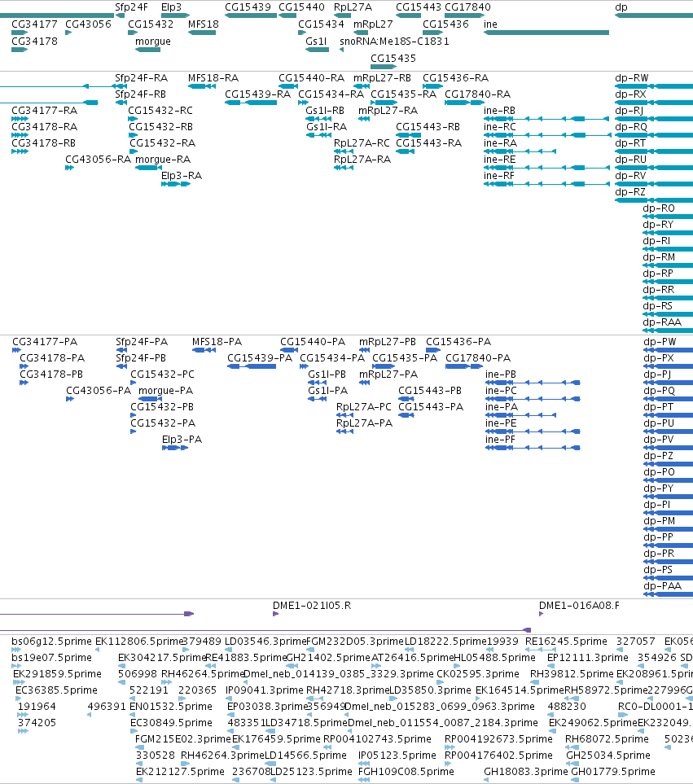Click the CG17840 gene label in the top track

coord(467,7)
